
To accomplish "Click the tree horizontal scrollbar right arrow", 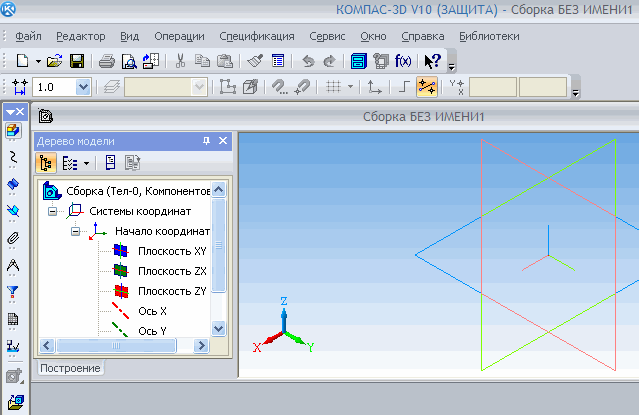I will coord(201,346).
